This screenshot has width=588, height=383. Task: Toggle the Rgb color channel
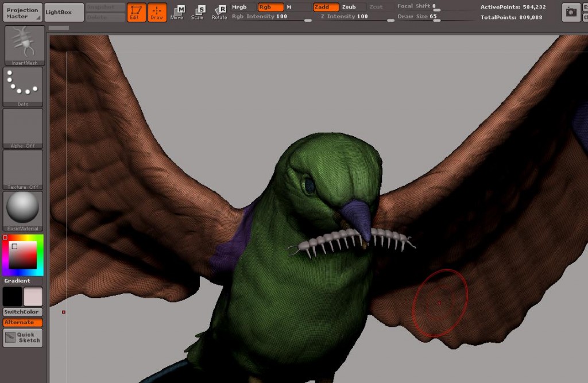point(270,7)
